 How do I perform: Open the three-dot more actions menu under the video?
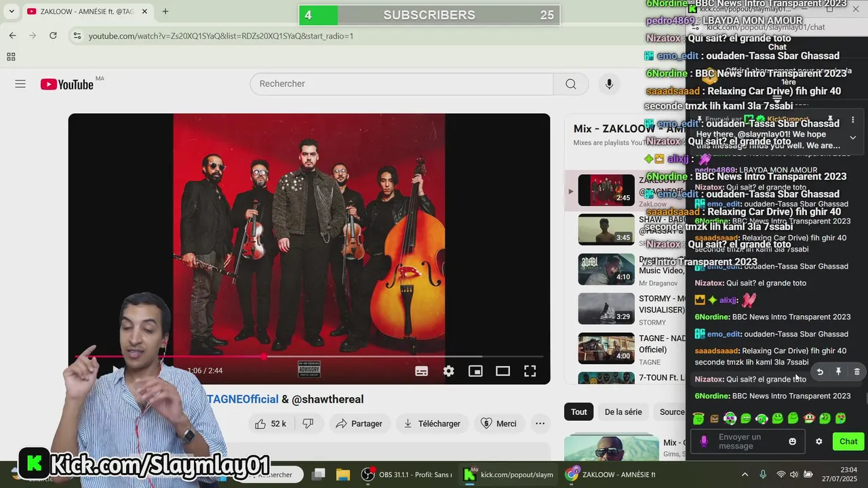click(x=540, y=424)
